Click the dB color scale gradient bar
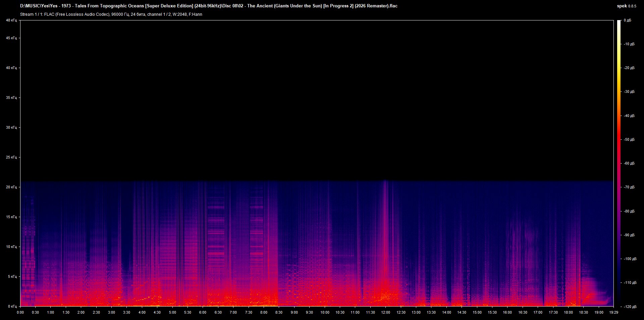This screenshot has width=644, height=320. (x=619, y=163)
